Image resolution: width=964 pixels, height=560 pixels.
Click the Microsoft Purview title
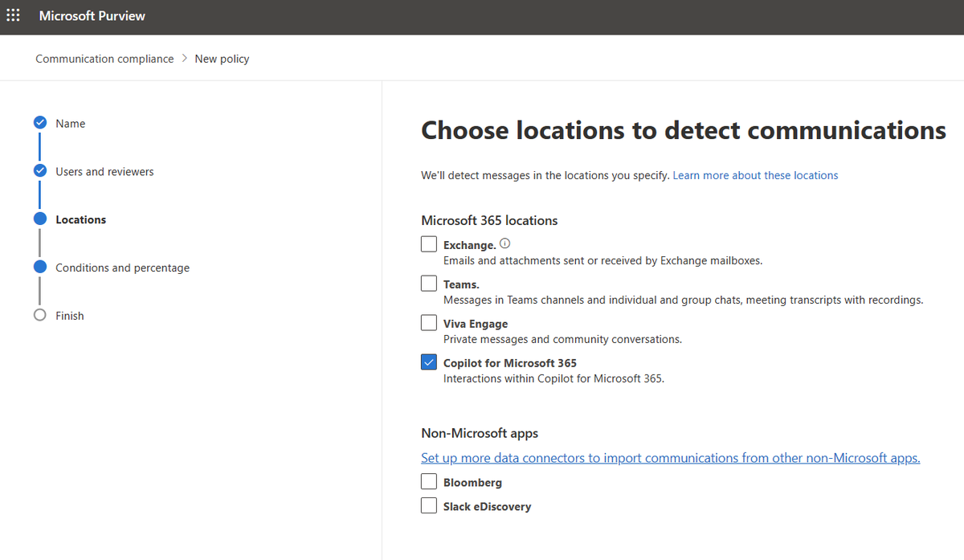(92, 16)
